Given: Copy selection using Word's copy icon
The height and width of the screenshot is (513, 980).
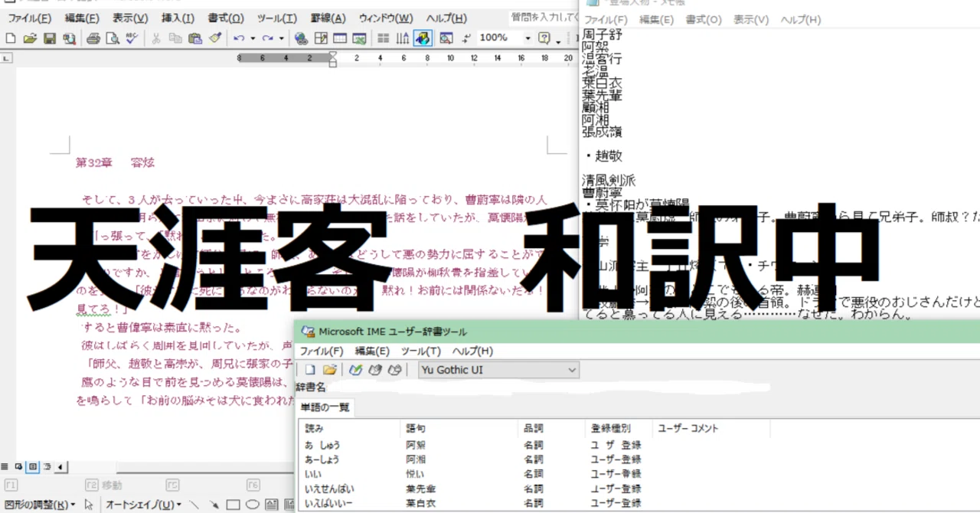Looking at the screenshot, I should [175, 38].
